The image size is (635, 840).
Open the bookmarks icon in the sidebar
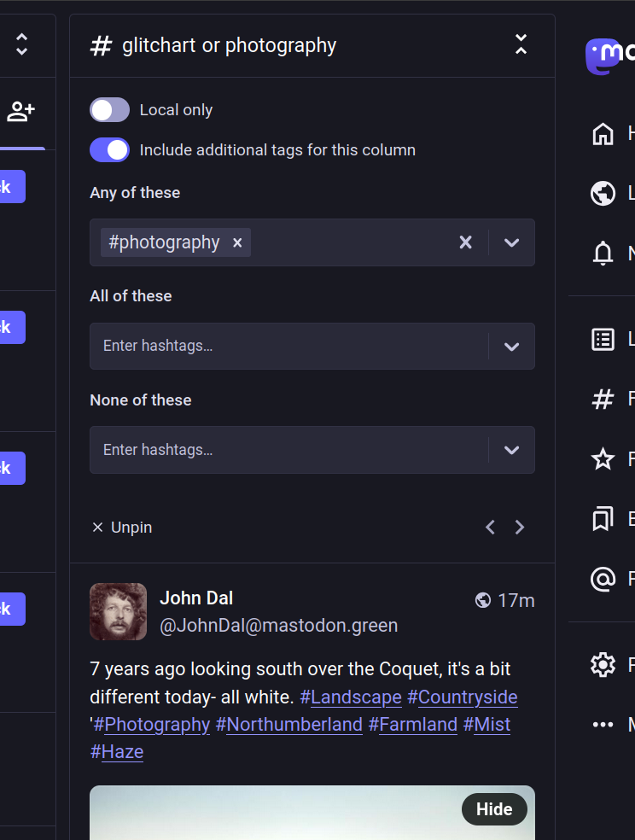click(603, 519)
